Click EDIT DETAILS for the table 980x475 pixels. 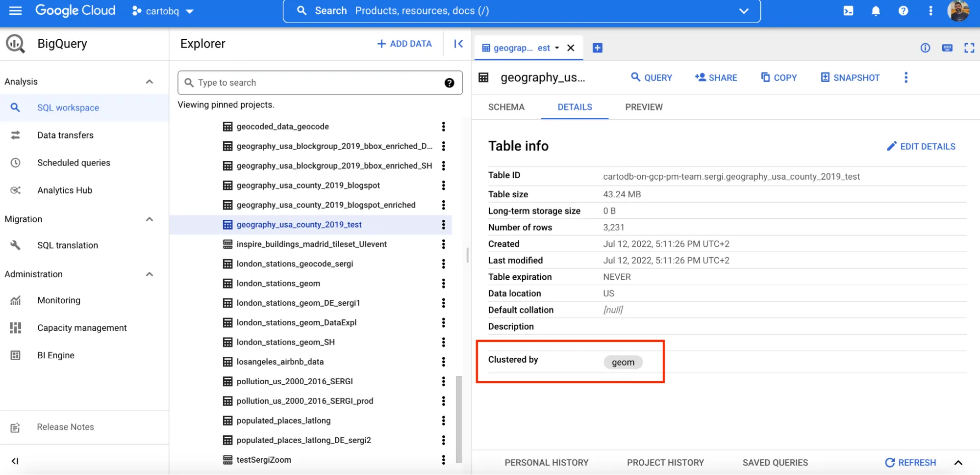pyautogui.click(x=921, y=146)
